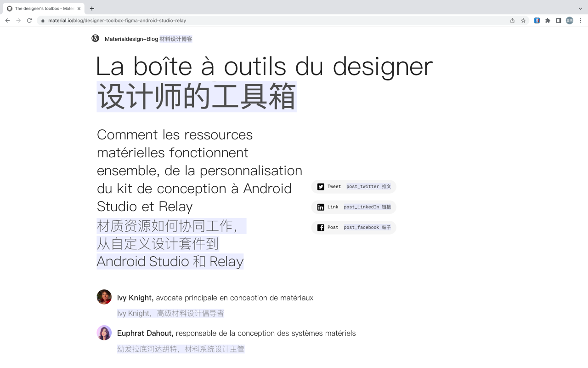This screenshot has height=368, width=588.
Task: Open the Chrome profile avatar
Action: tap(570, 21)
